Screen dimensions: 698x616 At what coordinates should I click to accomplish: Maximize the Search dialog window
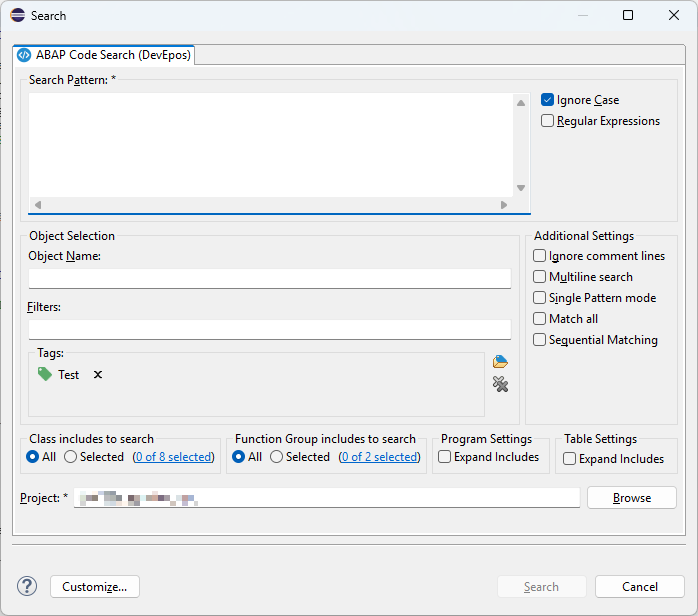(628, 15)
